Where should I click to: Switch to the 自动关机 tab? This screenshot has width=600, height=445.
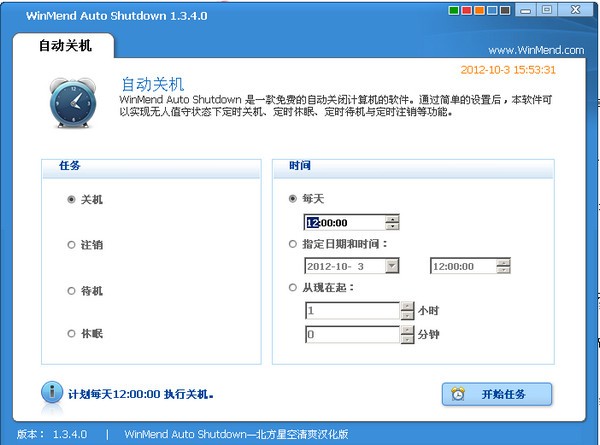64,46
